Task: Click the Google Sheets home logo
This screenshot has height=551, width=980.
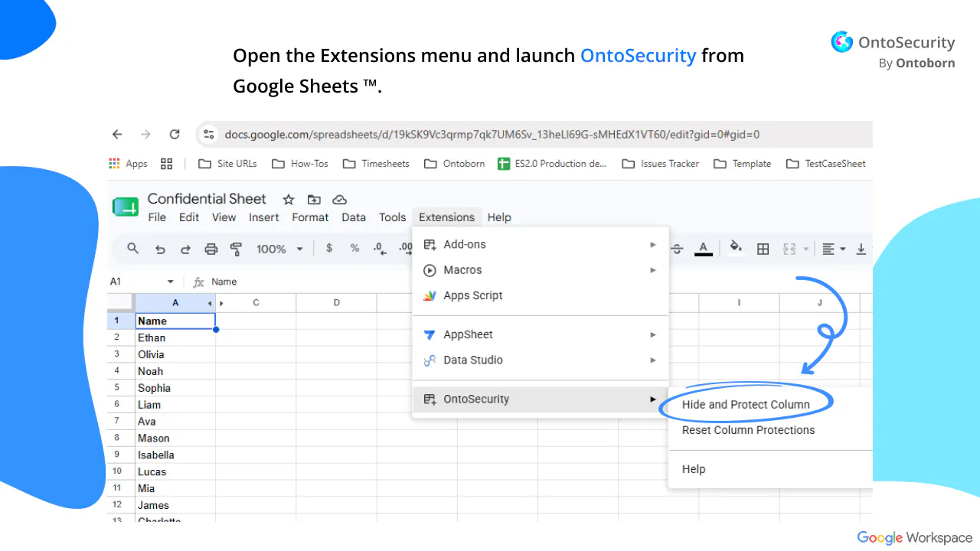Action: tap(125, 207)
